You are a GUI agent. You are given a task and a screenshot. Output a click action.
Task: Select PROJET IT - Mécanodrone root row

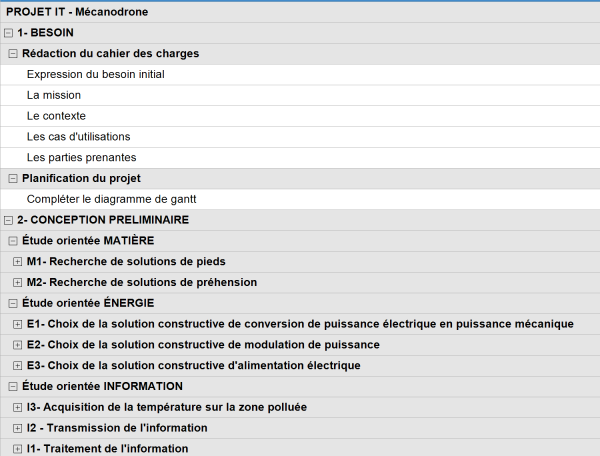pos(300,12)
